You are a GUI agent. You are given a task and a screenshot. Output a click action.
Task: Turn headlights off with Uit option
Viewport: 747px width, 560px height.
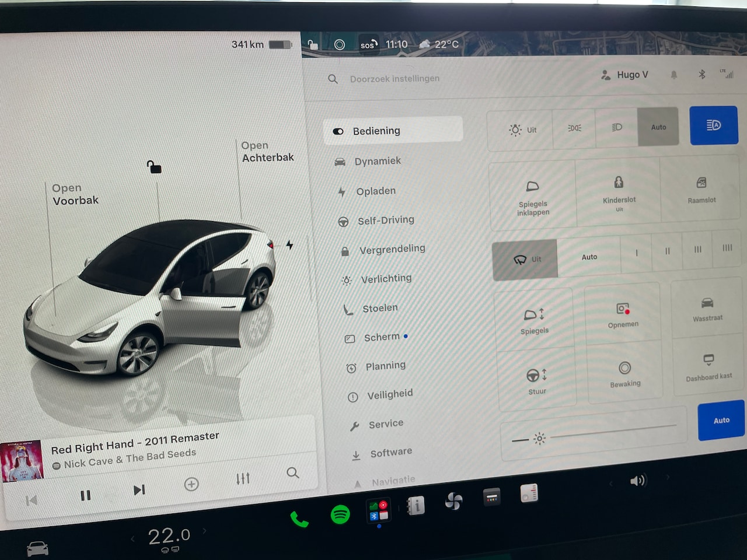521,129
